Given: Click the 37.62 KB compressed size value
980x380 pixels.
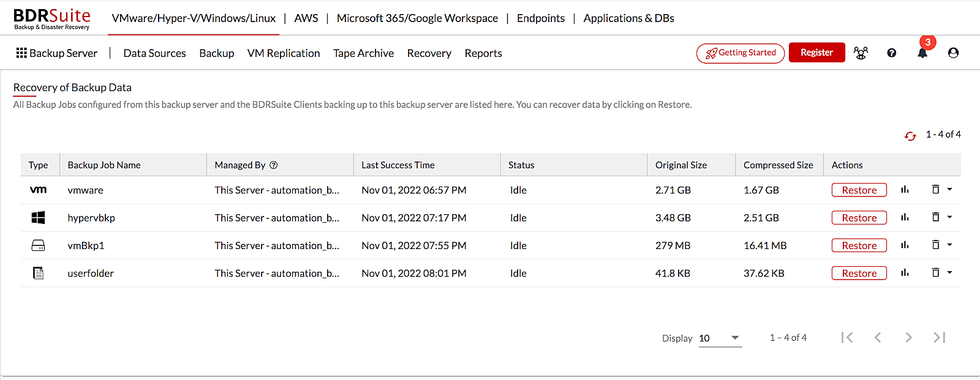Looking at the screenshot, I should tap(764, 273).
